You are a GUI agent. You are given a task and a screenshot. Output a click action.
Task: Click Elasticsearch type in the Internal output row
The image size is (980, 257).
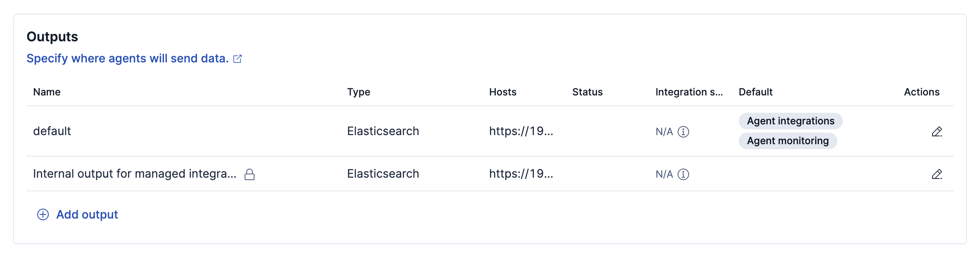point(383,174)
